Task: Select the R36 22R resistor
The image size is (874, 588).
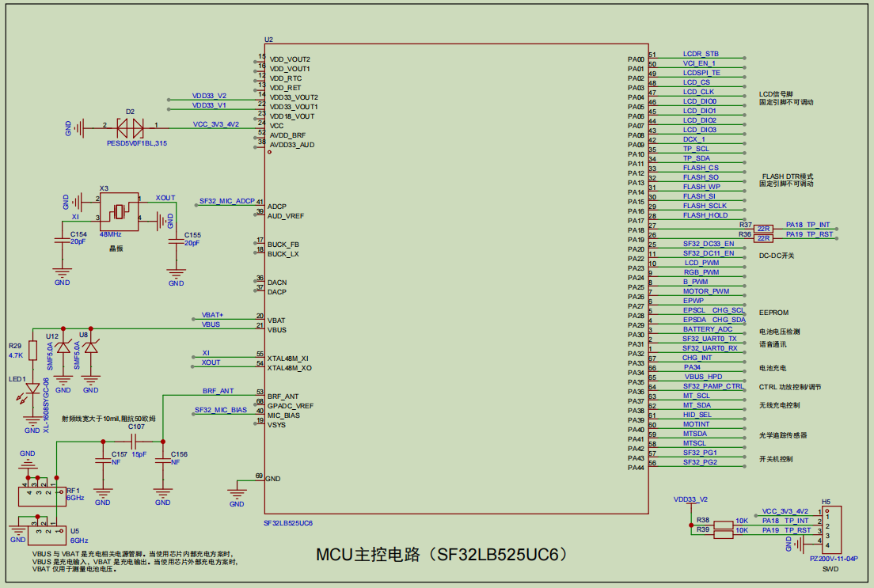Action: [763, 237]
